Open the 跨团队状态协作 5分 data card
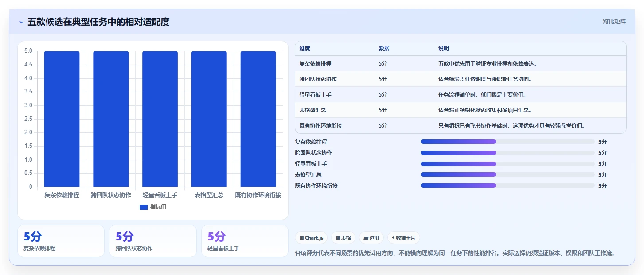Image resolution: width=644 pixels, height=275 pixels. [153, 241]
